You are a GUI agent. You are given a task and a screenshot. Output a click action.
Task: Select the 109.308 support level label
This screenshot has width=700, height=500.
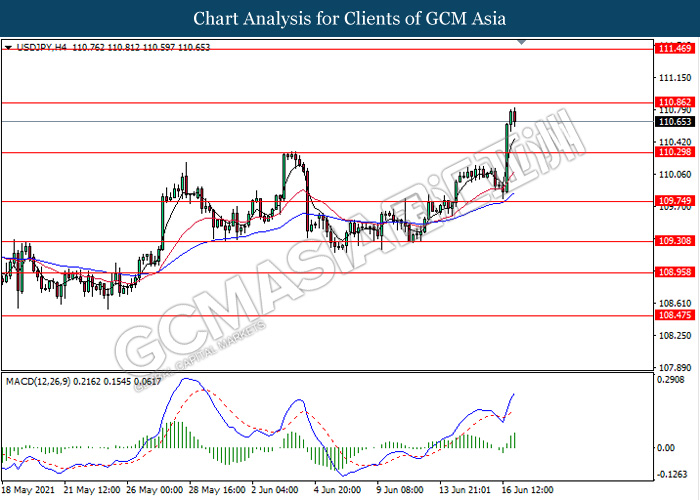tap(675, 241)
